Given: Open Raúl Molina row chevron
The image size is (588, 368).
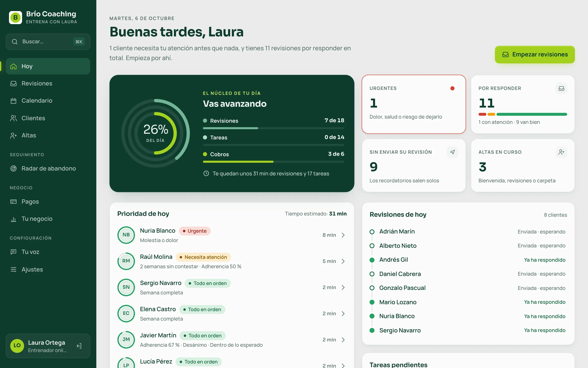Looking at the screenshot, I should (x=343, y=261).
